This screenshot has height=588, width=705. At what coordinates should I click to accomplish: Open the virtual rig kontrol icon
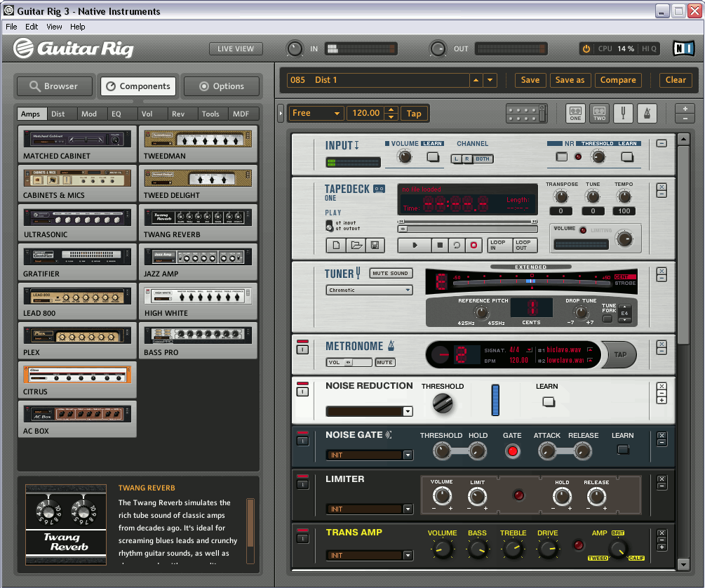[526, 114]
